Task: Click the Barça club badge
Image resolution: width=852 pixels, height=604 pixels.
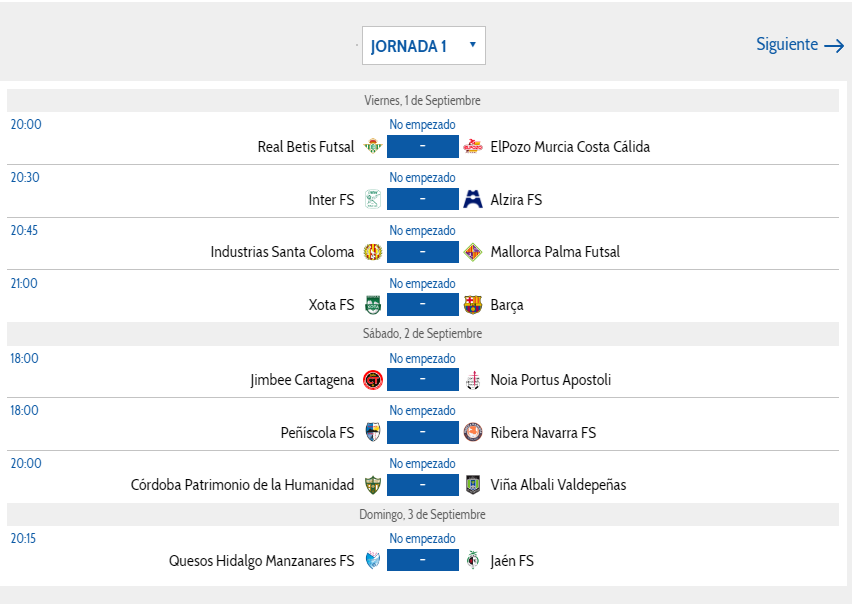Action: pyautogui.click(x=473, y=305)
